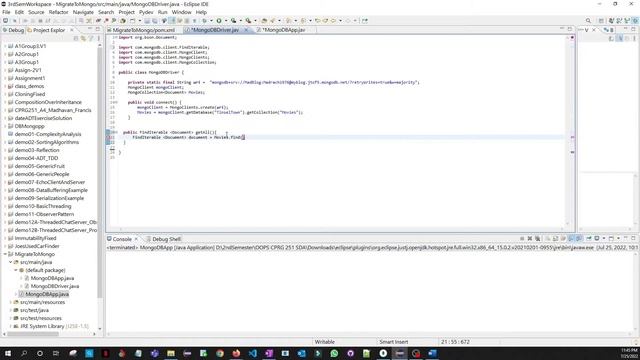Collapse the src/main/java folder
640x360 pixels.
tap(11, 262)
